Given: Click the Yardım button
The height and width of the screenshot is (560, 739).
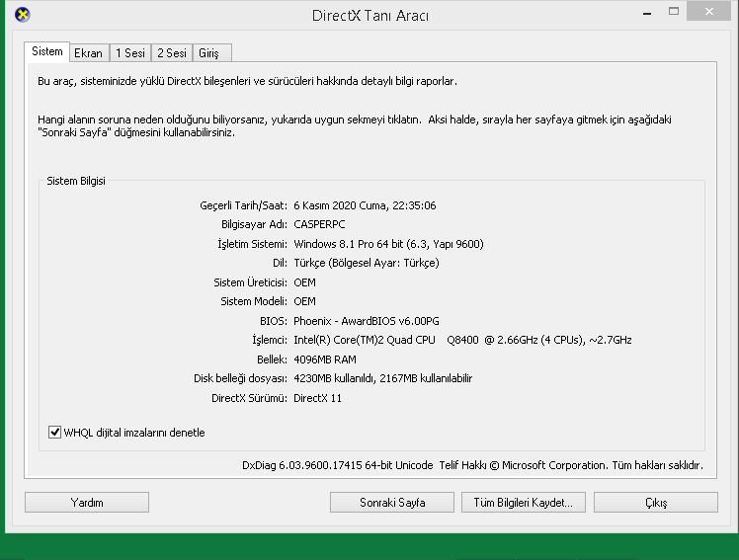Looking at the screenshot, I should click(x=87, y=502).
